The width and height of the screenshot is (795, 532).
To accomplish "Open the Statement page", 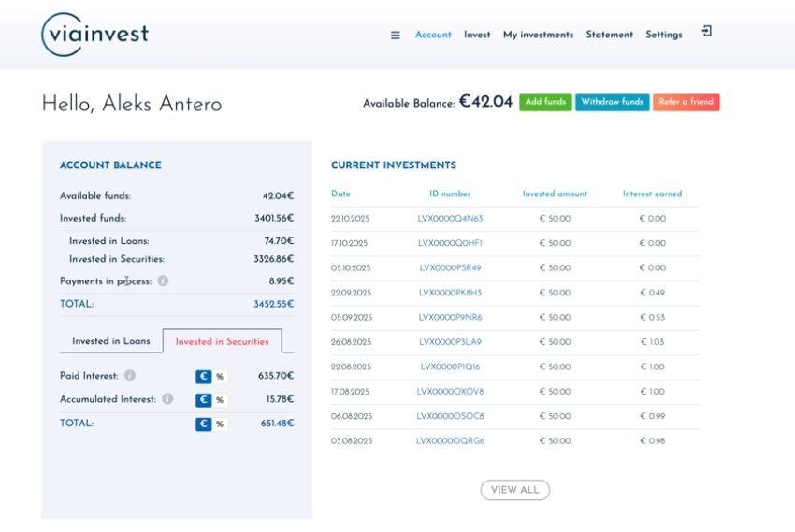I will (610, 35).
